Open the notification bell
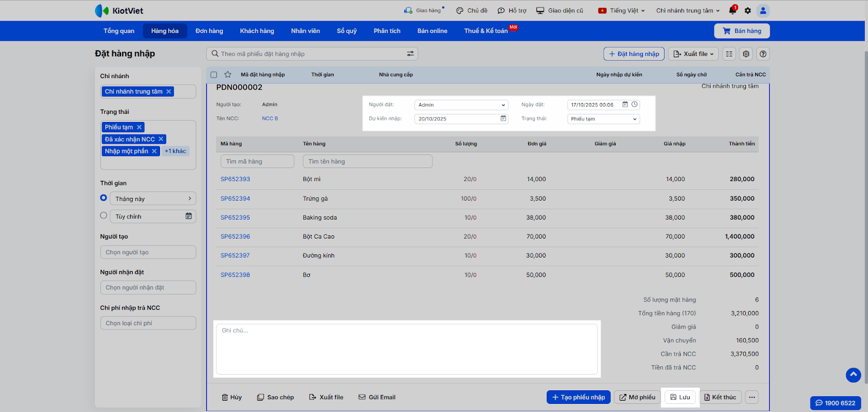Viewport: 868px width, 412px height. click(732, 10)
